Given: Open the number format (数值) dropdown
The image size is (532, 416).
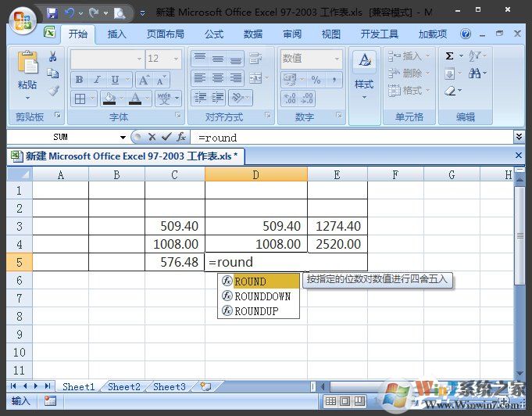Looking at the screenshot, I should 337,59.
